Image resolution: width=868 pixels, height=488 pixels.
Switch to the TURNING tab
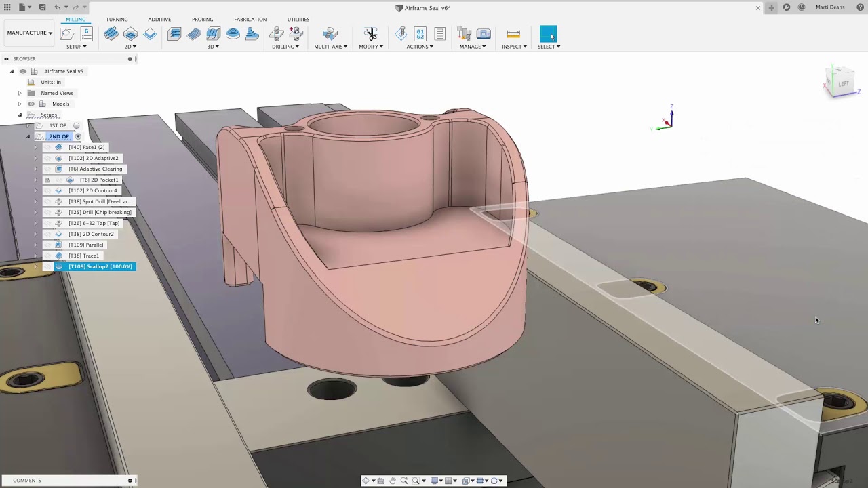(117, 19)
